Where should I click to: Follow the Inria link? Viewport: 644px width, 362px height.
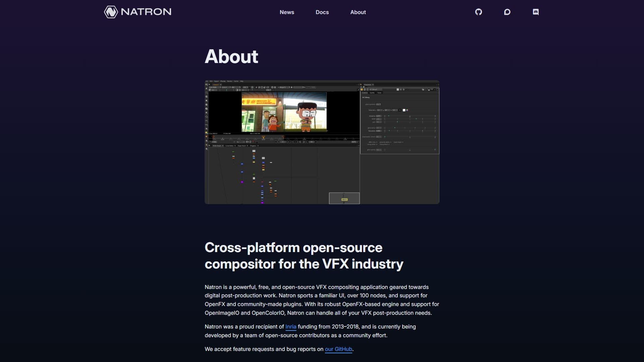click(x=291, y=326)
